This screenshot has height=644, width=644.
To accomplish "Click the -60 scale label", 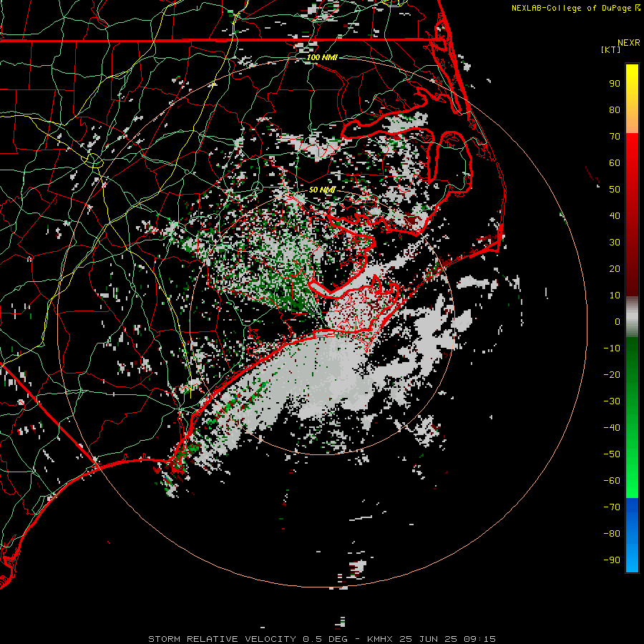I will click(612, 481).
